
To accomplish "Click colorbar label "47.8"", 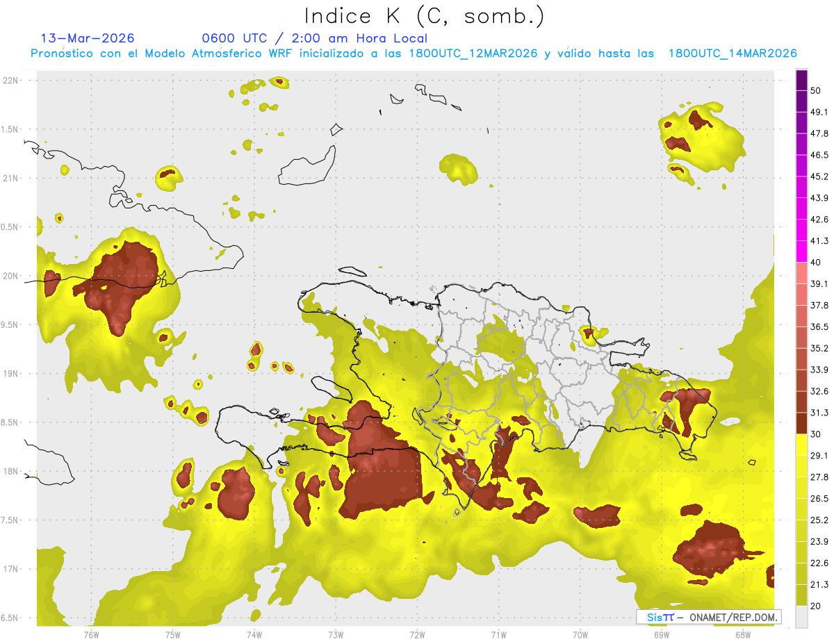I will [819, 133].
